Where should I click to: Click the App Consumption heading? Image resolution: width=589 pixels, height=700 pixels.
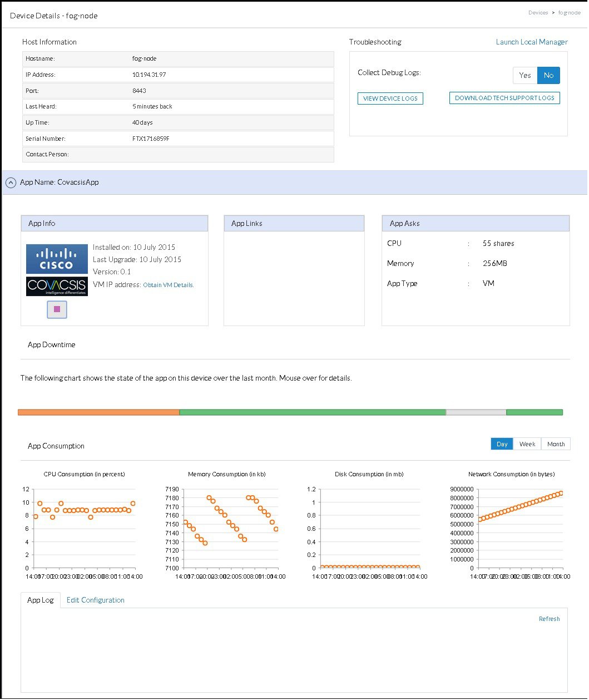click(56, 446)
